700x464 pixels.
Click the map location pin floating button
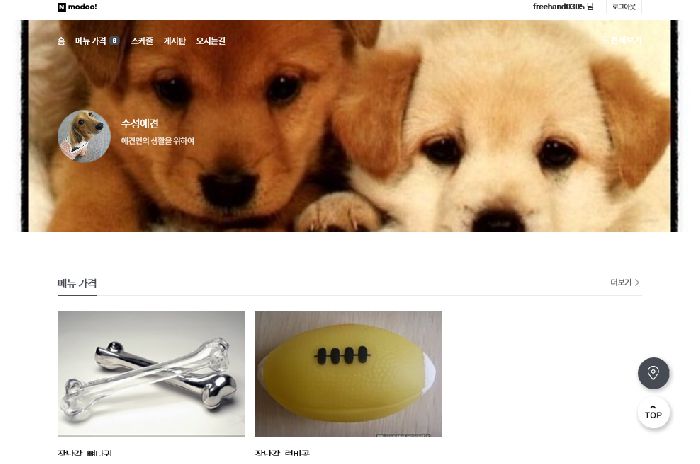[653, 372]
